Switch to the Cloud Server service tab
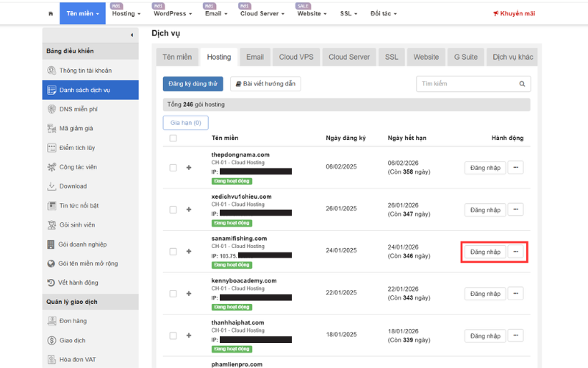The height and width of the screenshot is (368, 588). pyautogui.click(x=349, y=57)
